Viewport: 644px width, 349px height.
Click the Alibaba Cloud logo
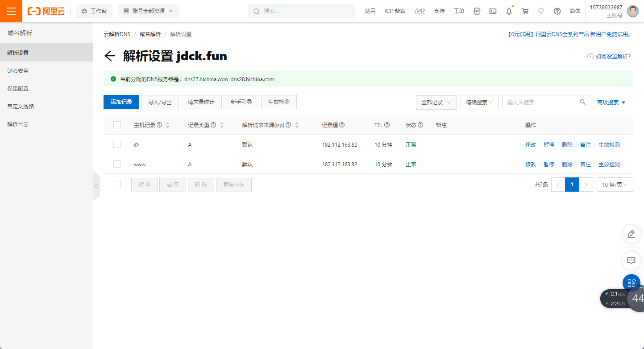tap(46, 11)
